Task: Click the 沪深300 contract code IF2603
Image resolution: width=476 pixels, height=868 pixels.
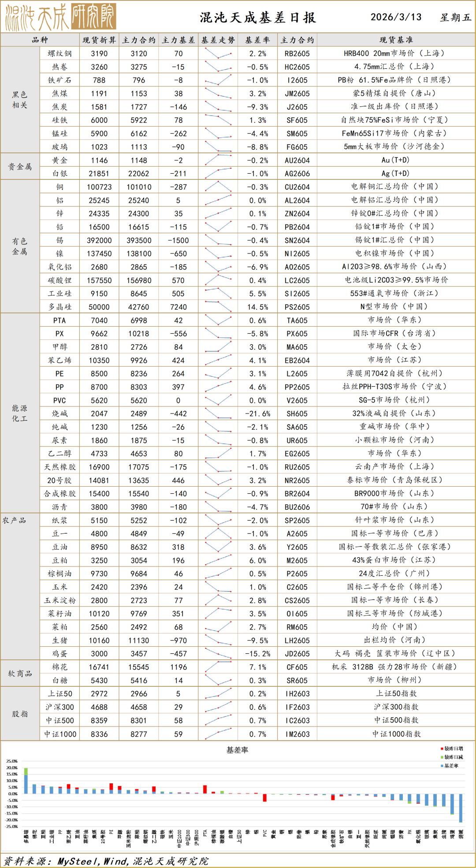Action: coord(297,707)
